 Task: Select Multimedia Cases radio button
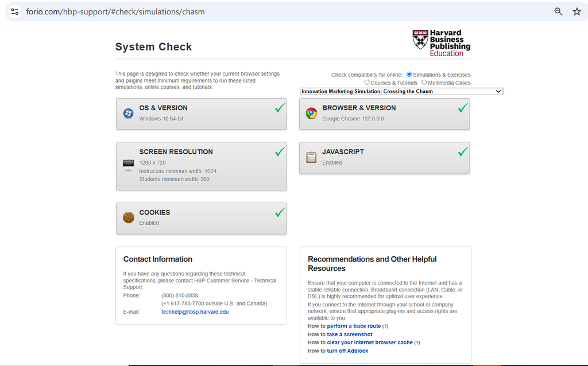pos(424,83)
